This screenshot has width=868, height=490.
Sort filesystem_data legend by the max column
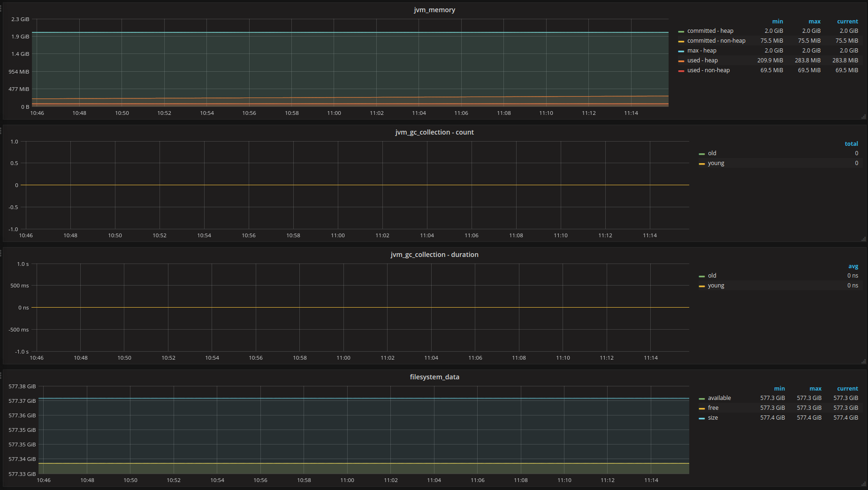pyautogui.click(x=815, y=389)
